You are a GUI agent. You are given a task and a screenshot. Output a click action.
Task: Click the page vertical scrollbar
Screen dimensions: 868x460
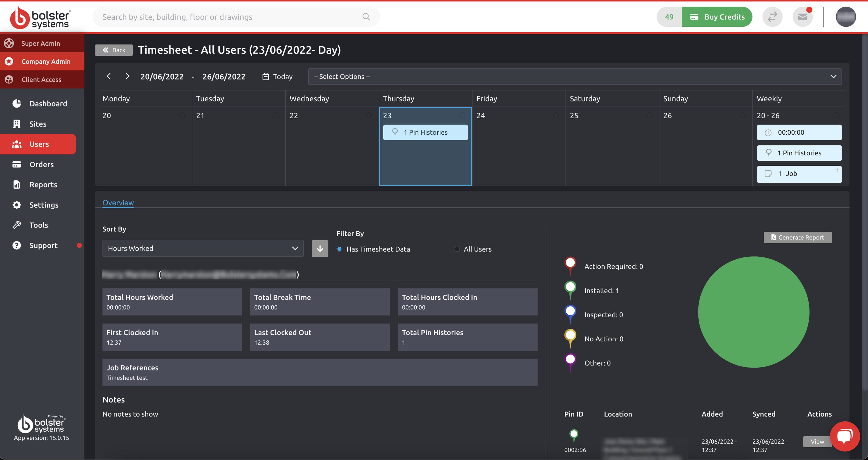(x=865, y=212)
